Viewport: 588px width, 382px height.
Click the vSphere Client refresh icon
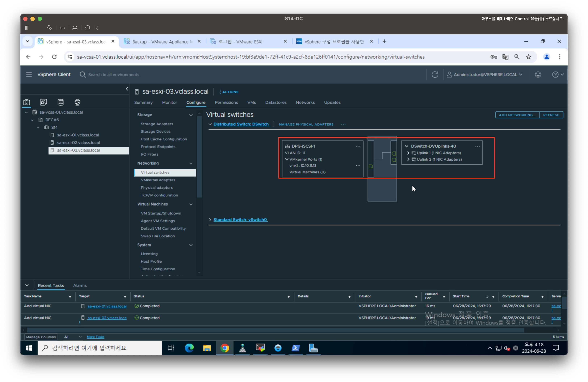tap(435, 75)
